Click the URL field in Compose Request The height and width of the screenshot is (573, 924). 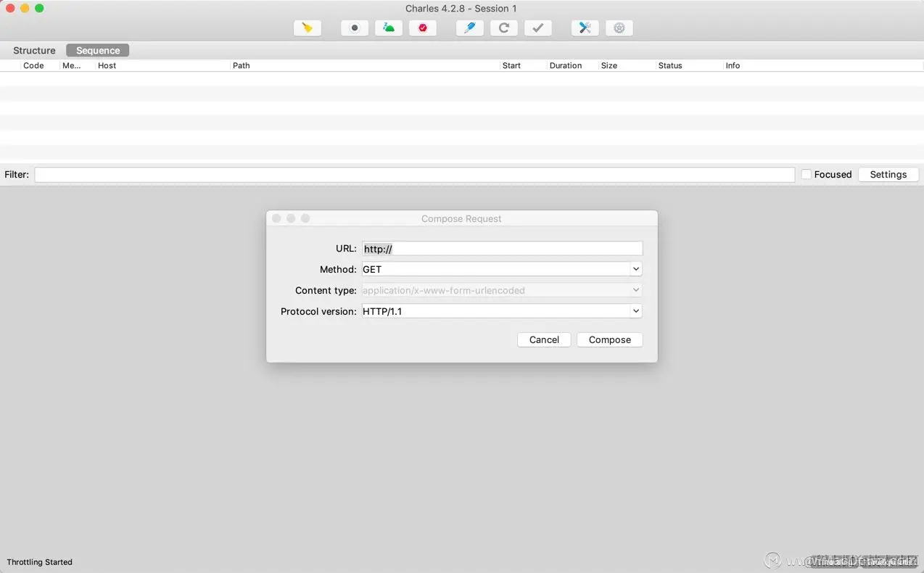(502, 249)
